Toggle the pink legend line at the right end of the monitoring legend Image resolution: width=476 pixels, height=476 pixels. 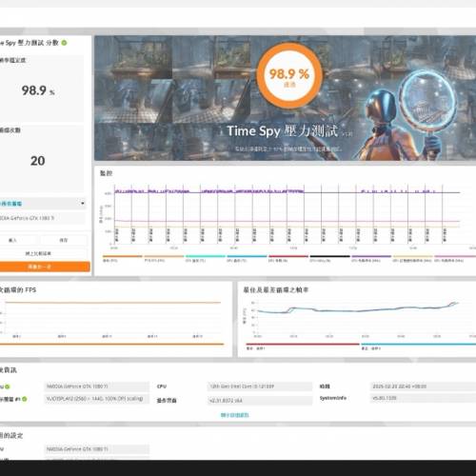coord(455,256)
